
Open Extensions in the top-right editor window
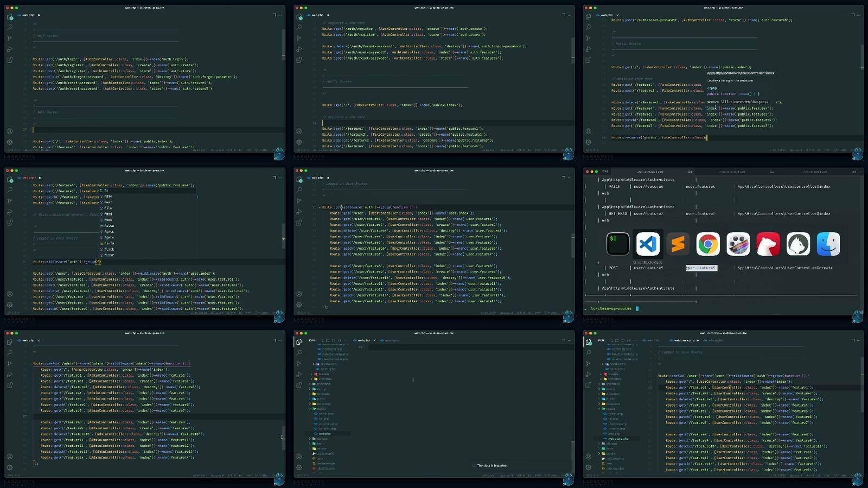(x=588, y=60)
